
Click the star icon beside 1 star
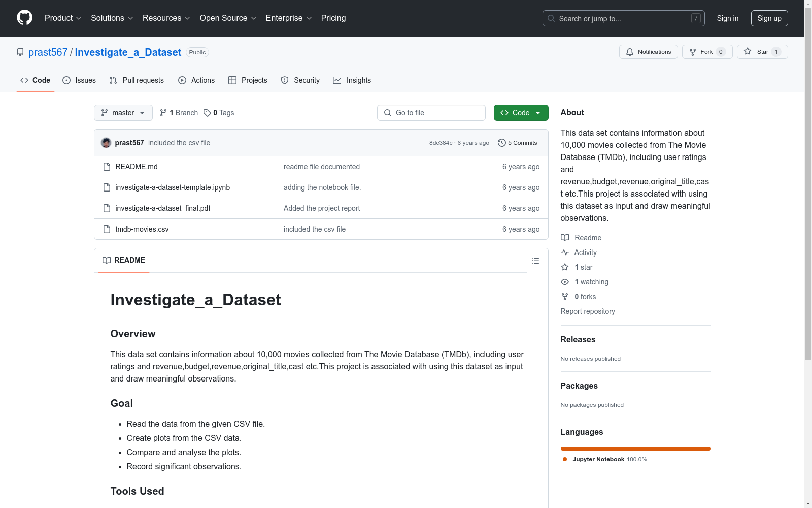pos(565,267)
